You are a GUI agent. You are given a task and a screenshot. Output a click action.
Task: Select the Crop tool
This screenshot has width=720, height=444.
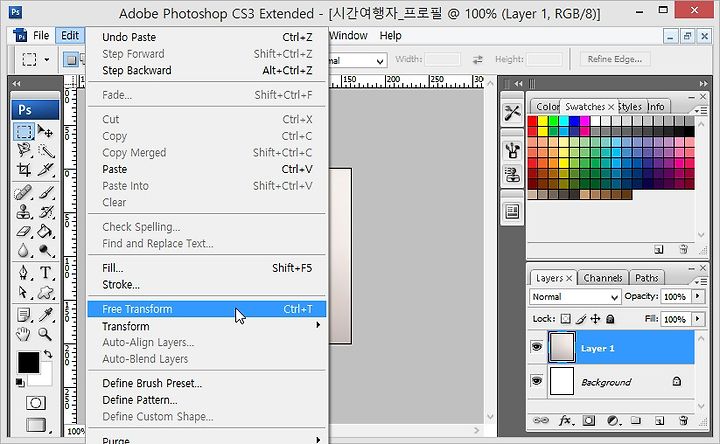23,169
